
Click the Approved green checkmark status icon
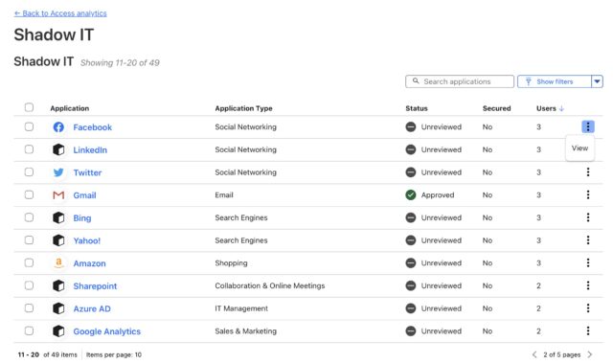(x=411, y=194)
